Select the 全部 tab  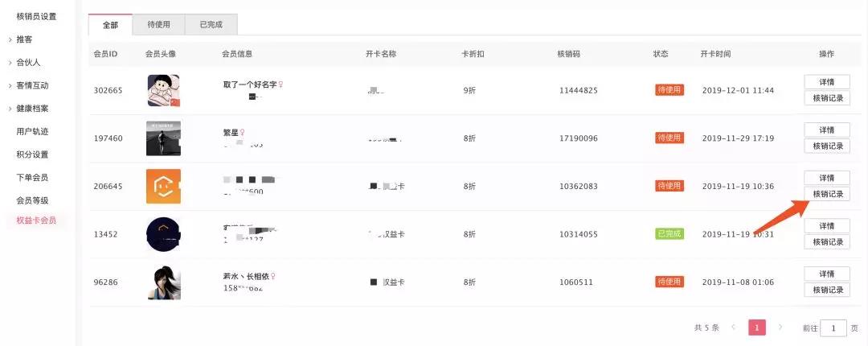110,25
